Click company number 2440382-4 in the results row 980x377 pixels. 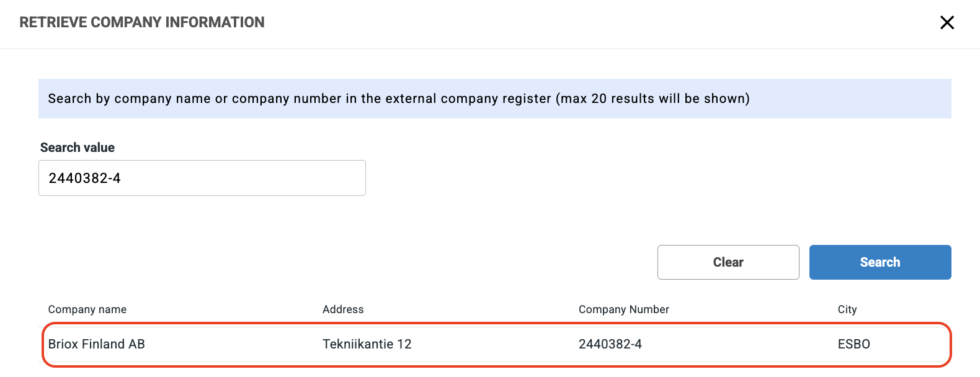coord(610,344)
